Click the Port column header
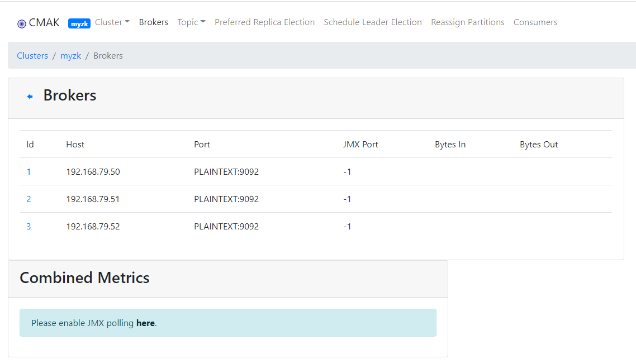Viewport: 636px width, 364px height. [202, 144]
